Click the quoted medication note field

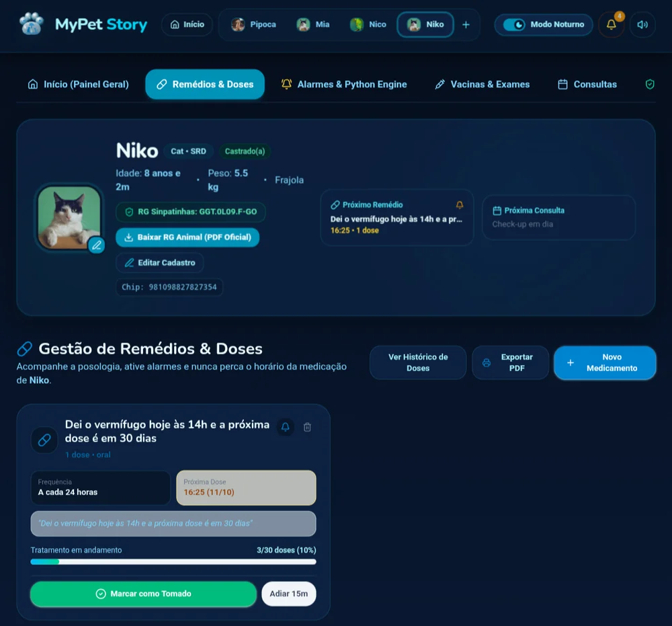pos(173,524)
